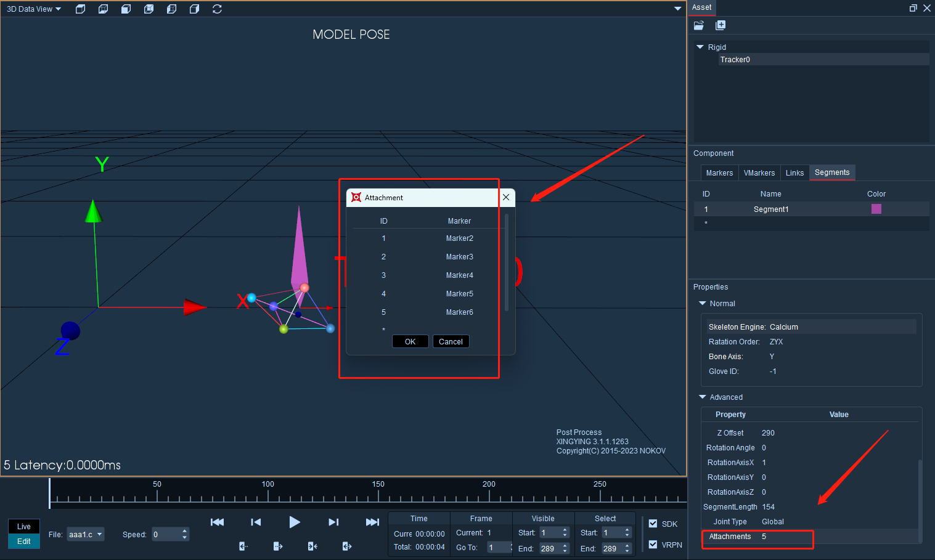
Task: Click the play button in playback controls
Action: tap(295, 522)
